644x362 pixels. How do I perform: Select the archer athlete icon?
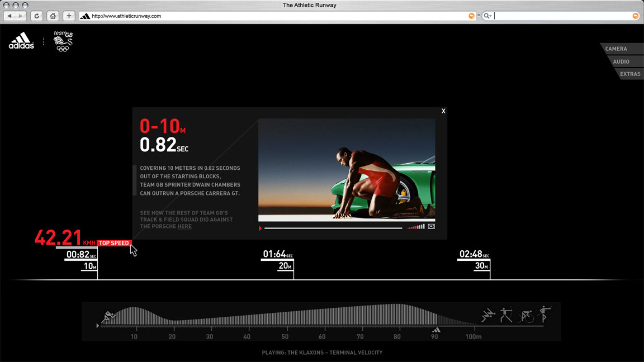click(x=506, y=315)
